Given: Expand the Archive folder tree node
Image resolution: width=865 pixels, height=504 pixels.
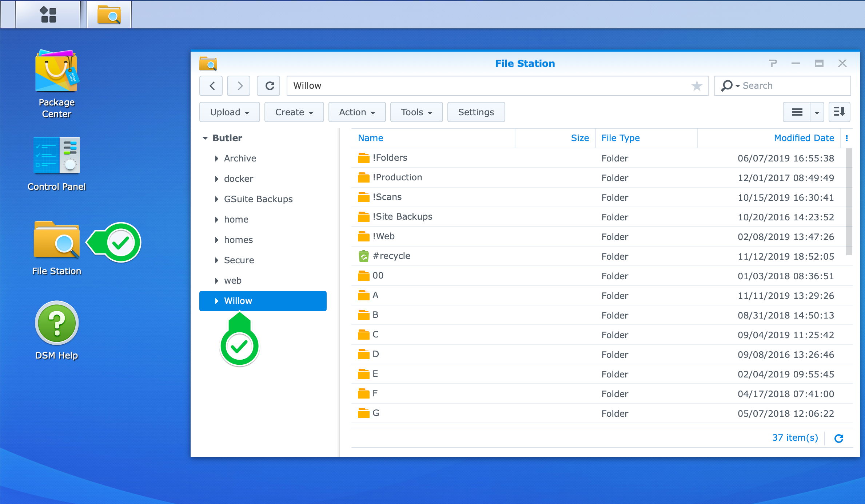Looking at the screenshot, I should pyautogui.click(x=217, y=159).
